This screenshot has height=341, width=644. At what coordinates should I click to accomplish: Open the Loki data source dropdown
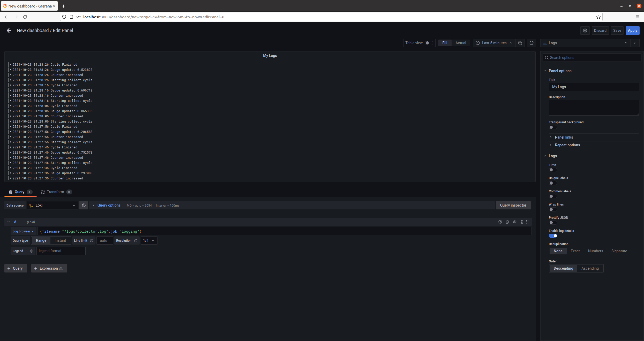[x=53, y=205]
